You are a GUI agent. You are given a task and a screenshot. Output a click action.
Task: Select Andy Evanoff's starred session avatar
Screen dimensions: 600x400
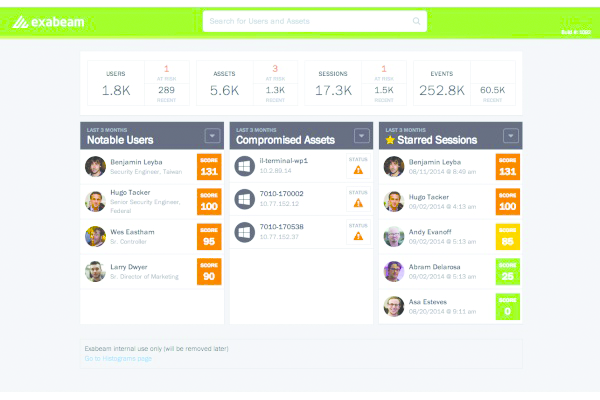(394, 236)
